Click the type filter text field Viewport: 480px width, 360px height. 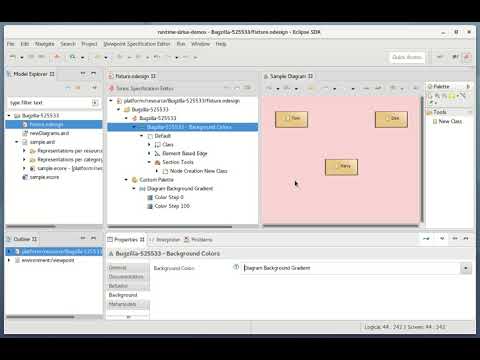pos(50,103)
